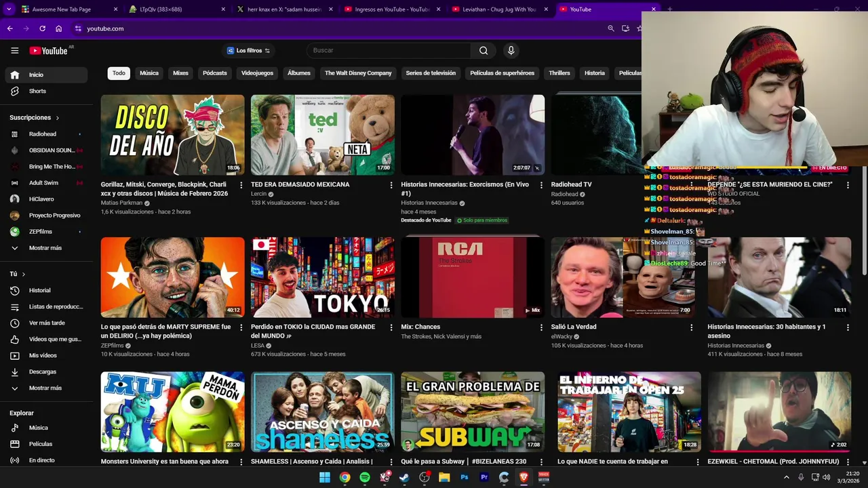
Task: Select the Pódcasts filter chip
Action: click(x=215, y=73)
